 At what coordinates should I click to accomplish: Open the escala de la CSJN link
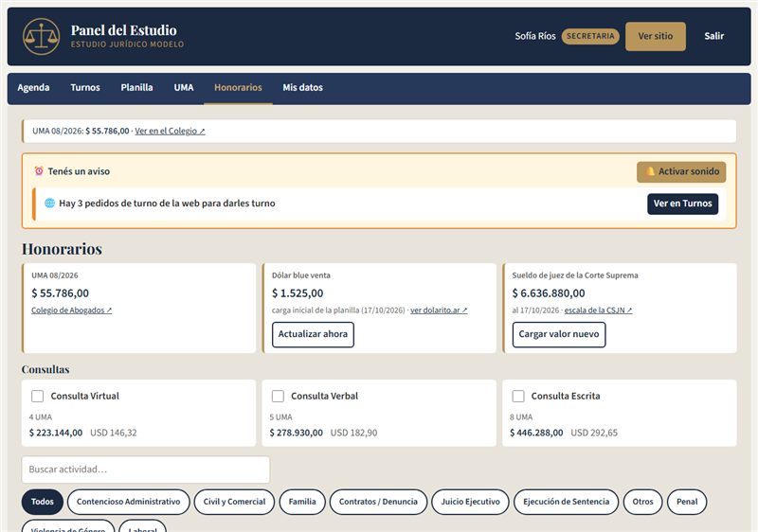(598, 310)
